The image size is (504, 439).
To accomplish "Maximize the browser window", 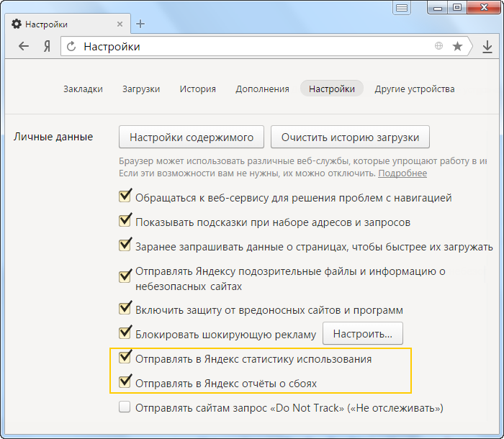I will (457, 7).
